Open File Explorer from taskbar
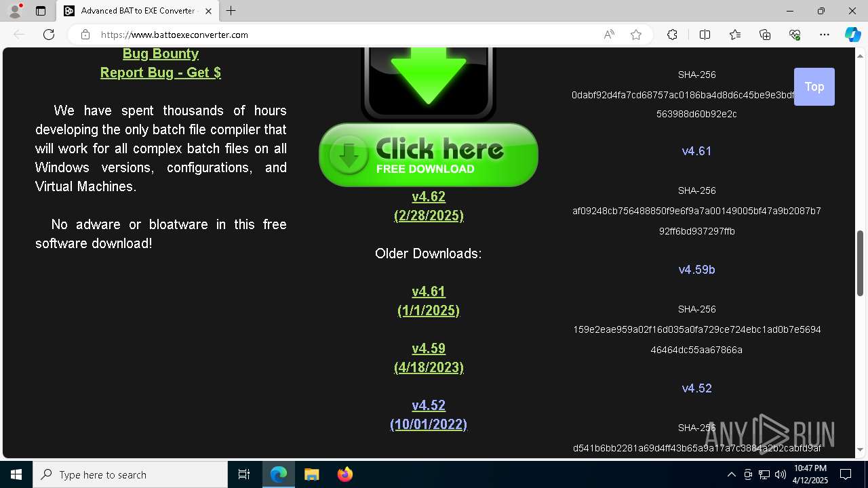Viewport: 868px width, 488px height. (311, 474)
